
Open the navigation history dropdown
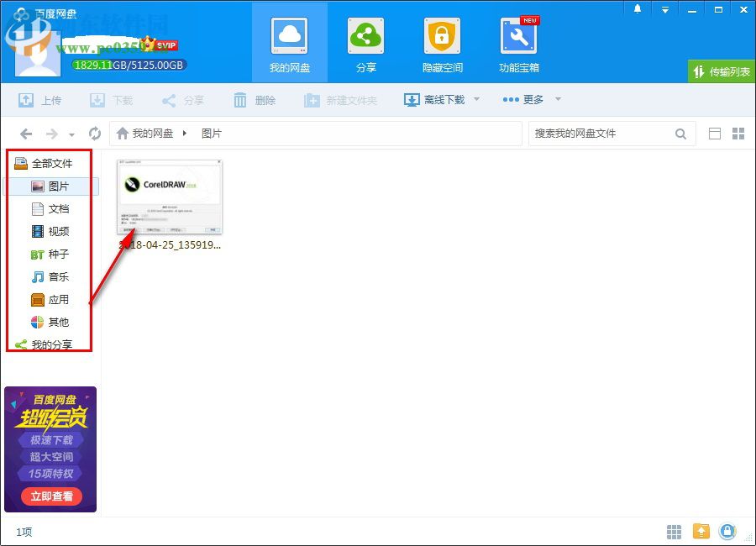[72, 134]
